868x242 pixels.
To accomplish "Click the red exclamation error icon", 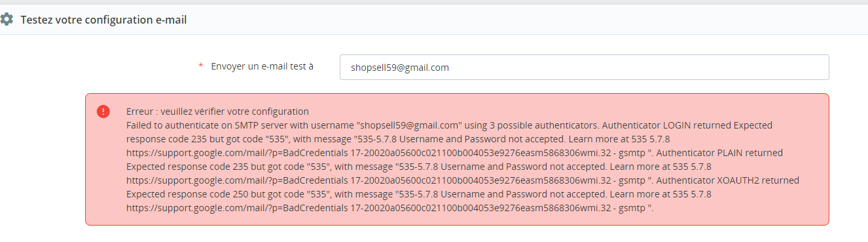I will [x=103, y=111].
